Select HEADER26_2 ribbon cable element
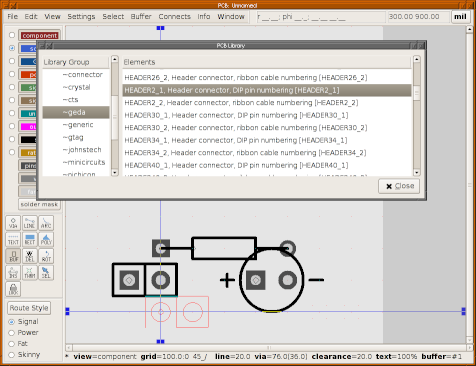 tap(267, 78)
